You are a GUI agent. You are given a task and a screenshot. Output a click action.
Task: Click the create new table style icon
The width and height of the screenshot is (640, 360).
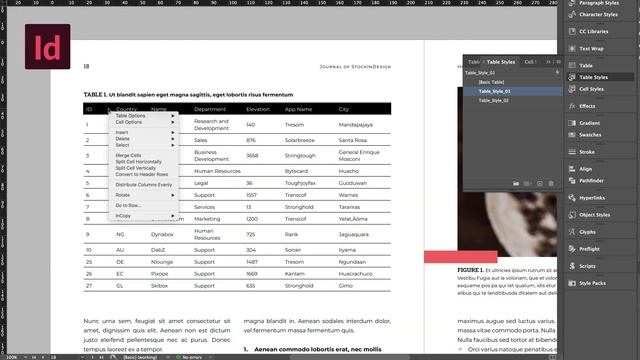pos(540,184)
